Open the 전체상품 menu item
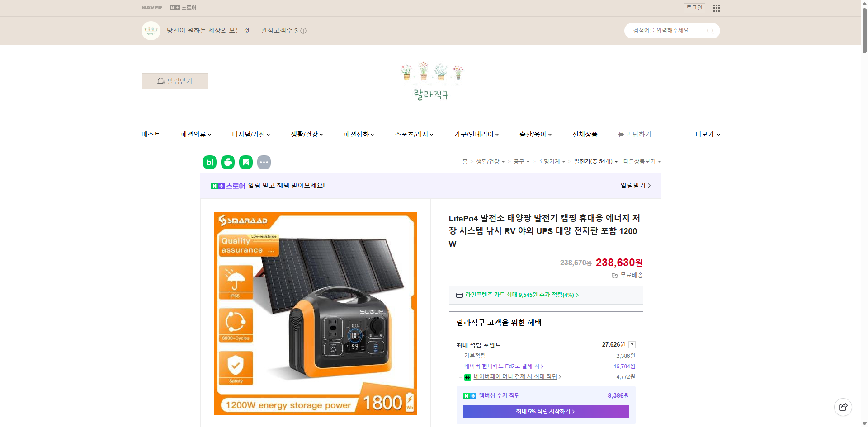 585,134
